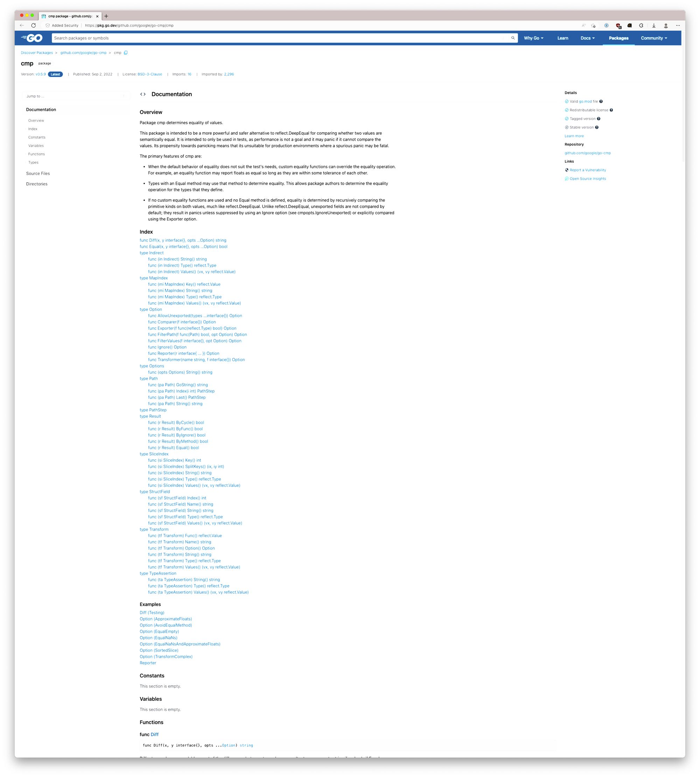Screen dimensions: 700x777
Task: Copy the package path using the copy icon
Action: (x=125, y=53)
